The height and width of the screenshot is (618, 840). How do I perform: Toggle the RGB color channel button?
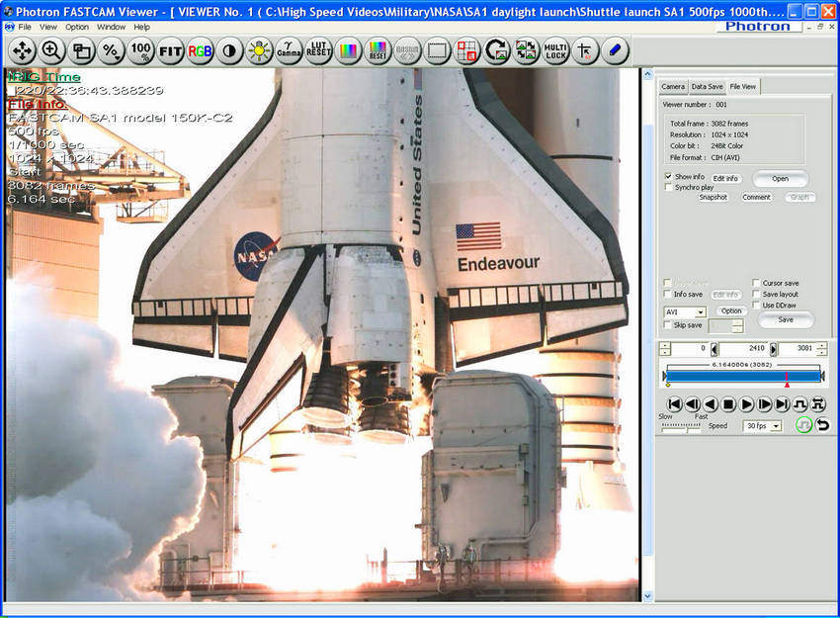[200, 51]
